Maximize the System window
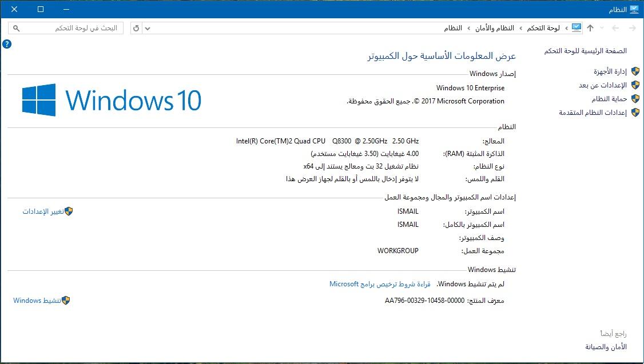The width and height of the screenshot is (644, 364). pos(40,9)
